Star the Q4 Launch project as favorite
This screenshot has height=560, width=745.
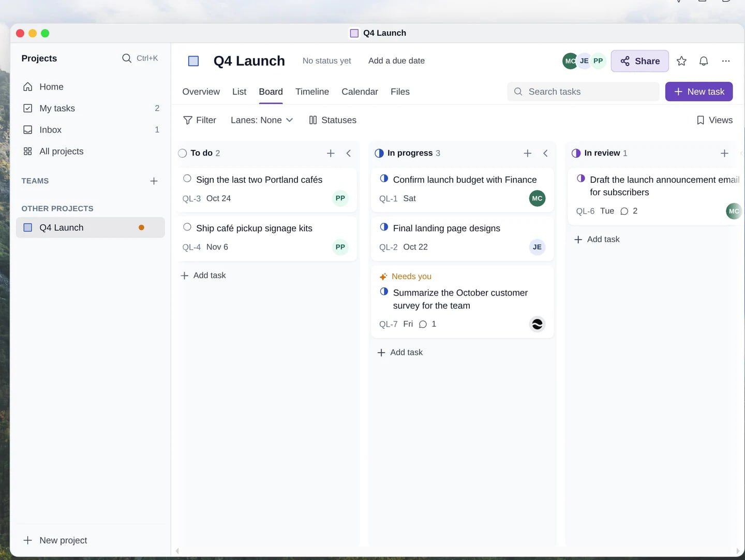(681, 61)
